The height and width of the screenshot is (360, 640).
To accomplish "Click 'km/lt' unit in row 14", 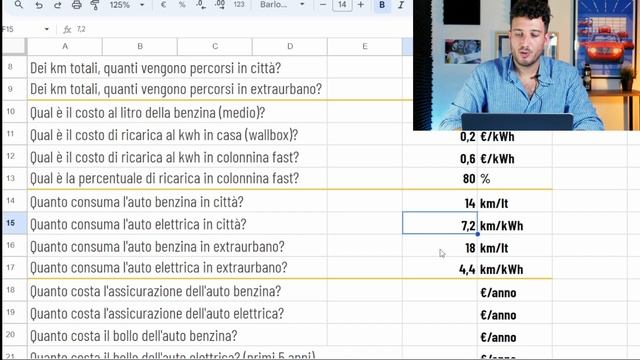I will [494, 203].
